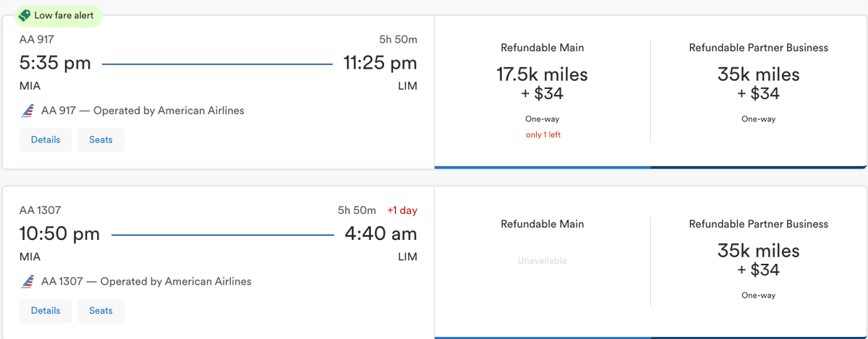The width and height of the screenshot is (868, 339).
Task: Open Details for flight AA 917
Action: [x=46, y=140]
